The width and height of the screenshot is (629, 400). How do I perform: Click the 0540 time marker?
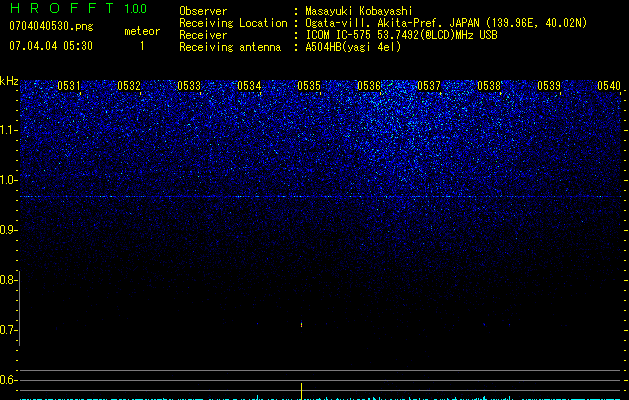pyautogui.click(x=609, y=85)
